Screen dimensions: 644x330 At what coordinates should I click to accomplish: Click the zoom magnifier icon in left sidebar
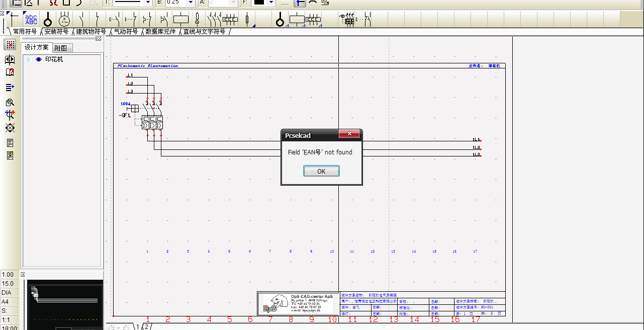(x=10, y=102)
